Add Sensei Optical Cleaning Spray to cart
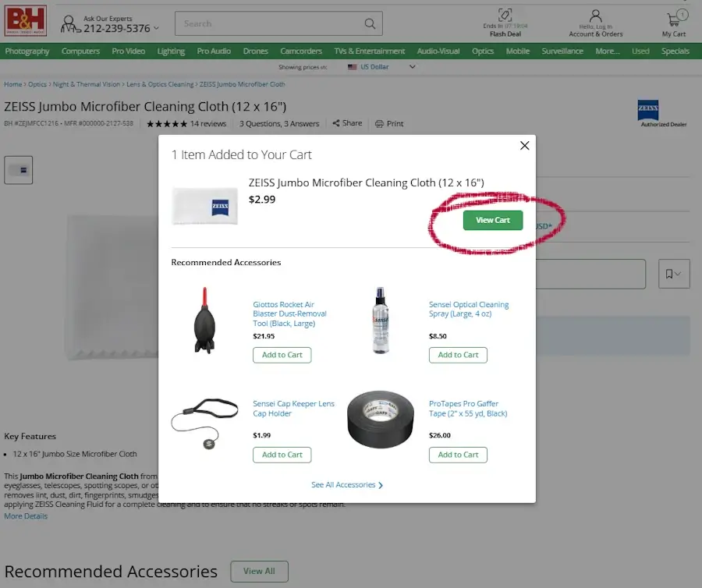 click(x=458, y=355)
